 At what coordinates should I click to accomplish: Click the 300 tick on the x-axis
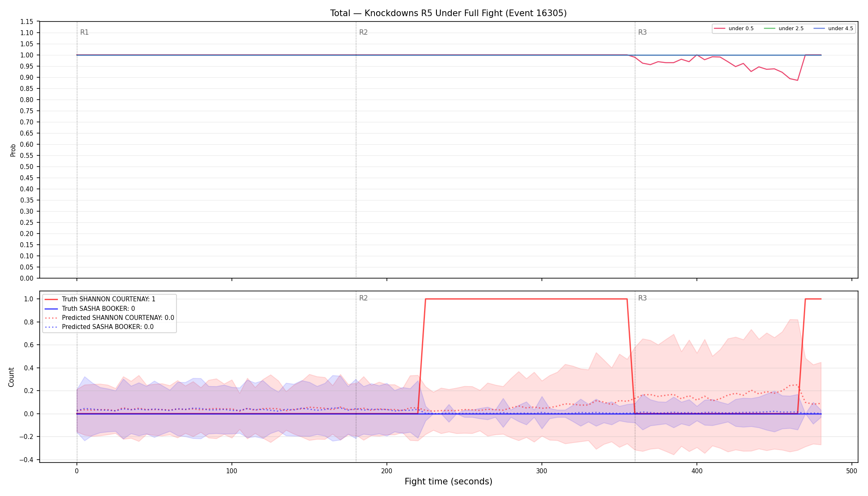(541, 471)
